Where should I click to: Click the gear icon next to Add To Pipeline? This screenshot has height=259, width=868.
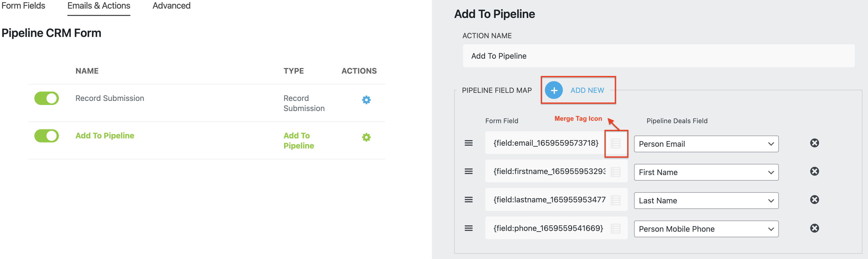point(366,137)
